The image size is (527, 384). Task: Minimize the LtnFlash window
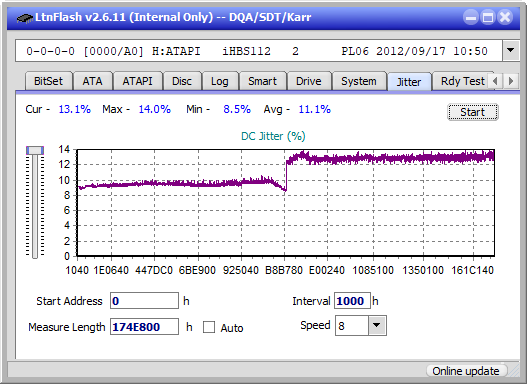tap(471, 17)
